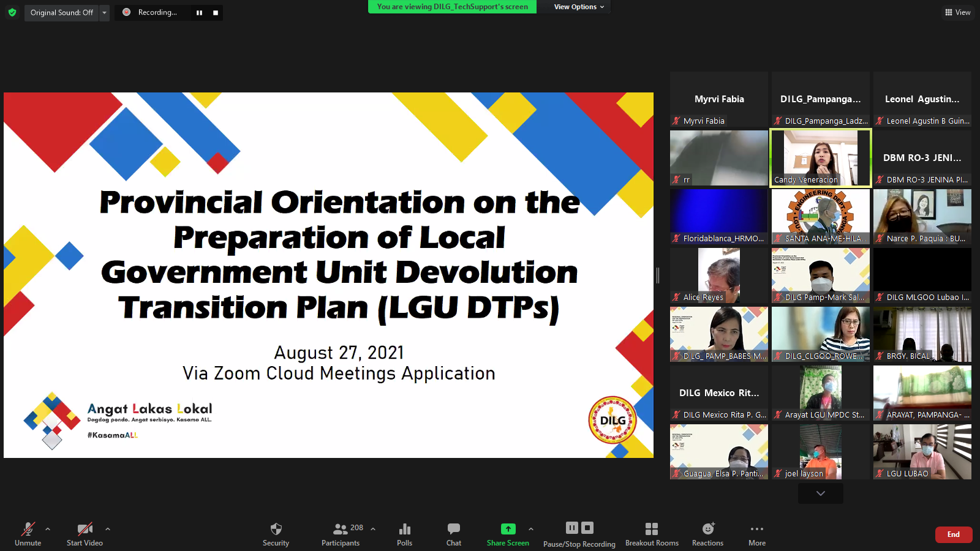The image size is (980, 551).
Task: Stop the recording in the top indicator
Action: tap(216, 12)
